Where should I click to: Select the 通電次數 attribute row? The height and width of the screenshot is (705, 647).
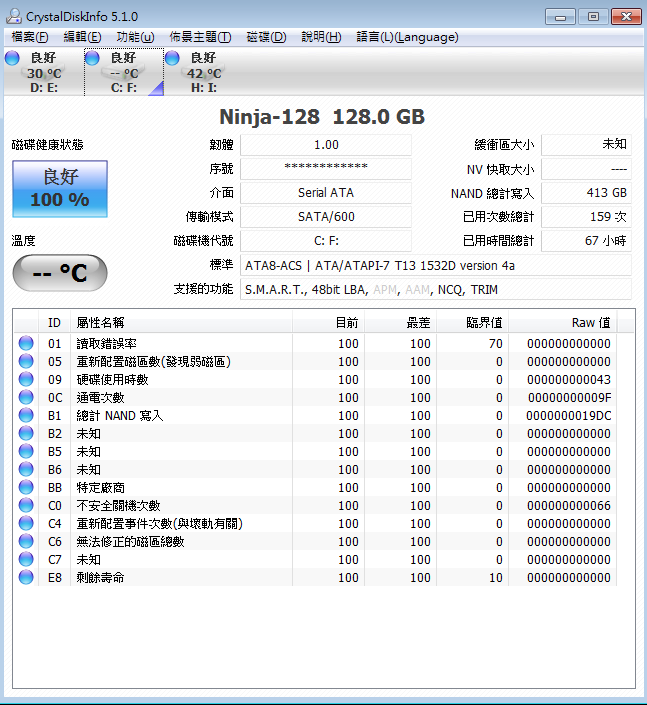(315, 397)
